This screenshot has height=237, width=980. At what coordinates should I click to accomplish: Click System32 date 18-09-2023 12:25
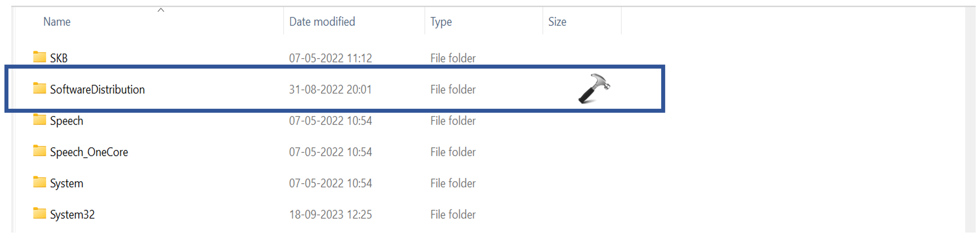coord(330,215)
